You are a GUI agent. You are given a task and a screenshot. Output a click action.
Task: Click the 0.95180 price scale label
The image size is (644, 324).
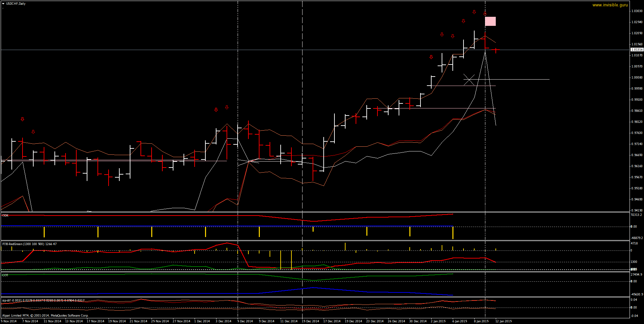637,188
